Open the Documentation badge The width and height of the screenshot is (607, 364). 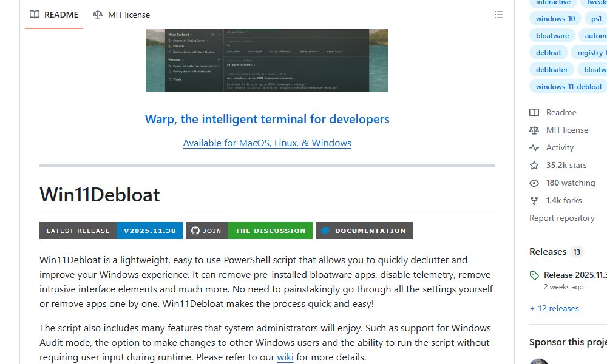364,231
